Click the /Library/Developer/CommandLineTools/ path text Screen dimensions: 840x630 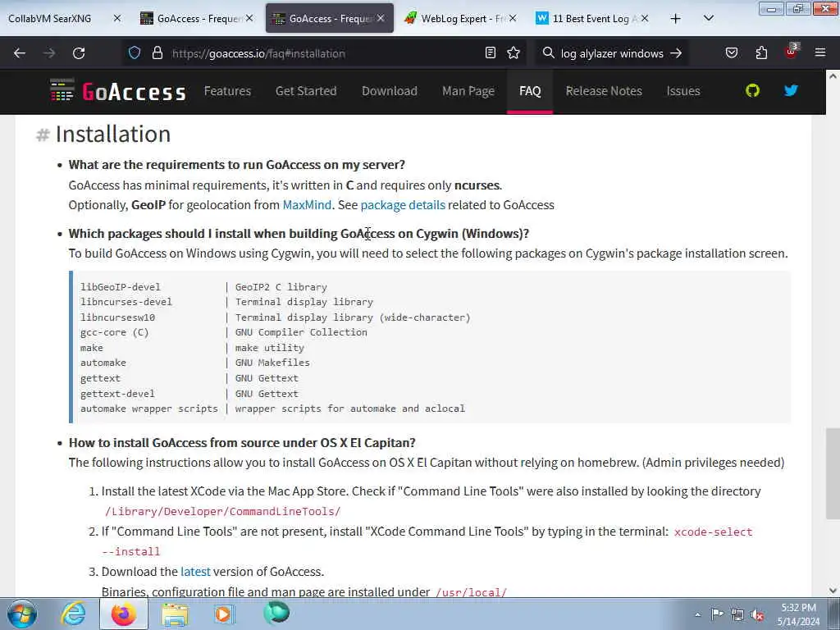click(x=222, y=512)
